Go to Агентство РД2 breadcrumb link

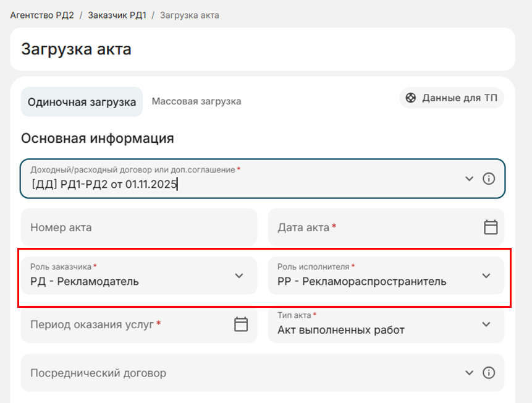click(x=41, y=15)
